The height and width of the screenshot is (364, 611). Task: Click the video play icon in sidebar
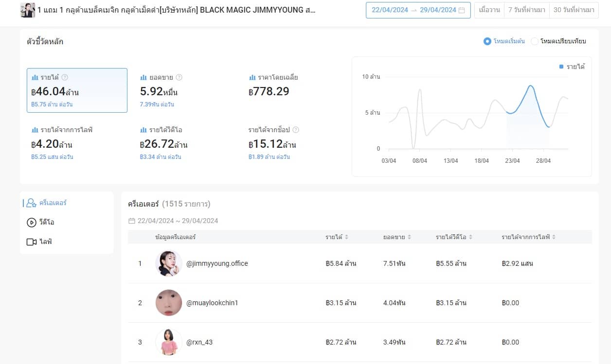tap(31, 223)
